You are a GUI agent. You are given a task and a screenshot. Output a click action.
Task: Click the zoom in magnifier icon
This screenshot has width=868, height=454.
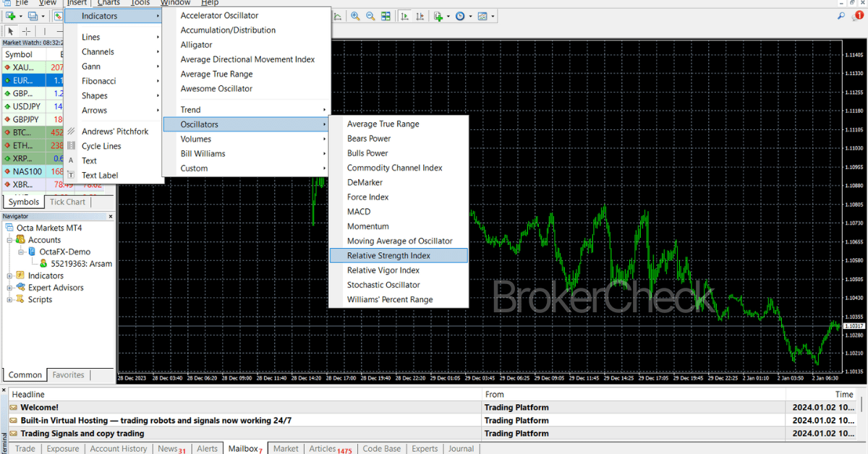[355, 16]
